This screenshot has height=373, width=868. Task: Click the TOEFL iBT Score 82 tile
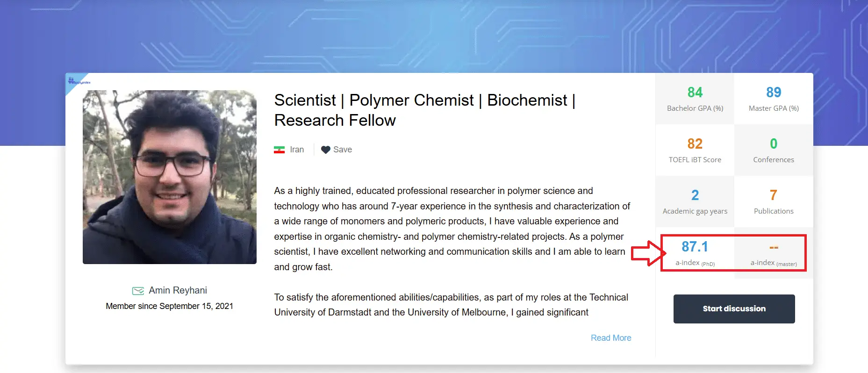click(x=695, y=150)
